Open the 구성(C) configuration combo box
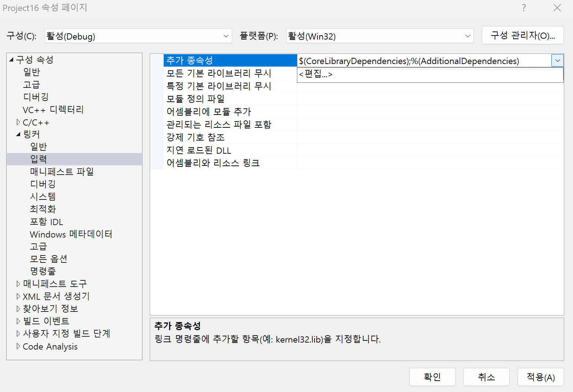The image size is (573, 392). [x=138, y=36]
